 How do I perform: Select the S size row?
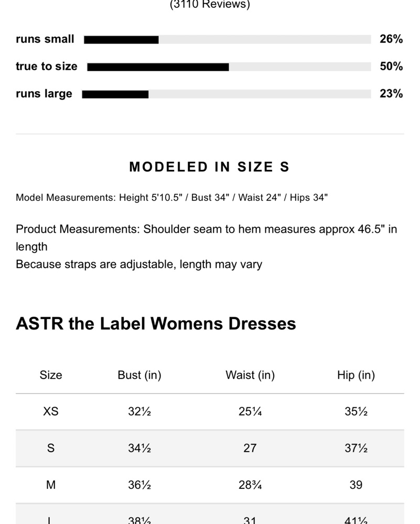point(210,448)
